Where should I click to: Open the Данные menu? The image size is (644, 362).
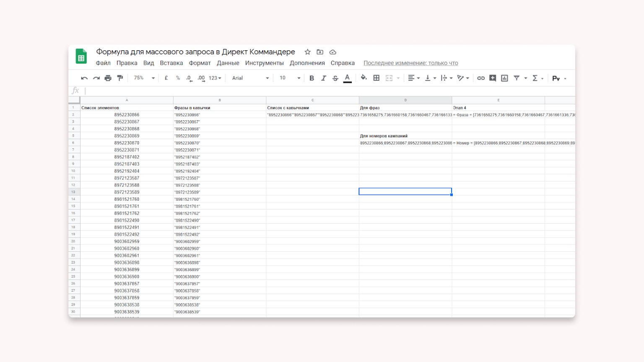coord(228,63)
